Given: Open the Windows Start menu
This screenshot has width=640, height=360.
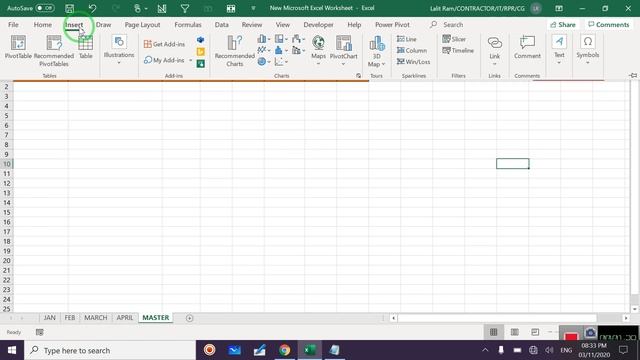Looking at the screenshot, I should pos(12,350).
